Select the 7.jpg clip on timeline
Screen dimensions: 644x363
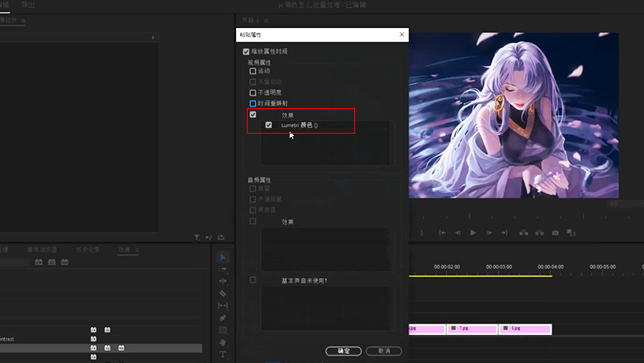(472, 329)
